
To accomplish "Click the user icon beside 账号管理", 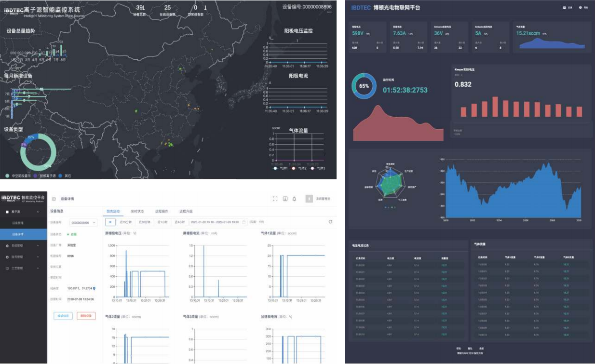I will [x=7, y=257].
